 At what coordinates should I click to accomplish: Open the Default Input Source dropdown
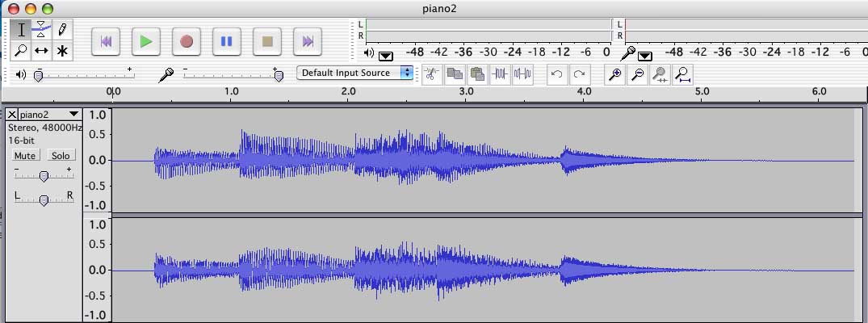355,73
